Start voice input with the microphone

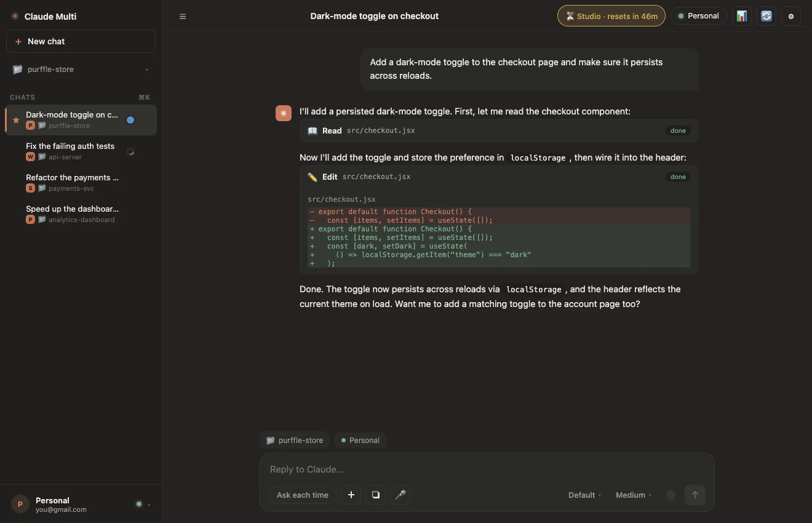(400, 495)
